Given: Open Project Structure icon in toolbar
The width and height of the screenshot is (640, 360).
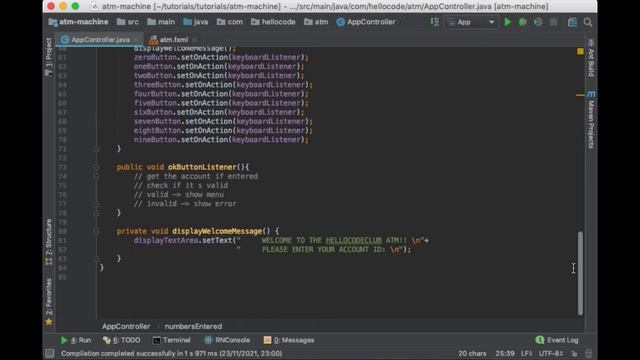Looking at the screenshot, I should click(x=572, y=22).
